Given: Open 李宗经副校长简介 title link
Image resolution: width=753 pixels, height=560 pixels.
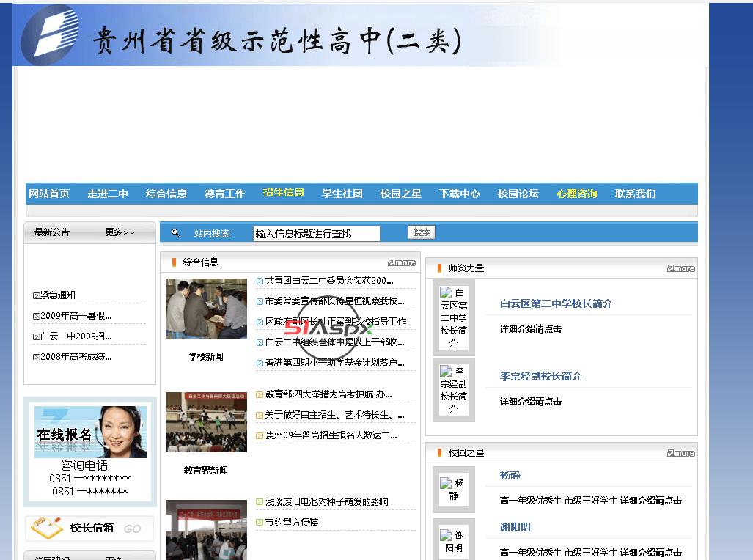Looking at the screenshot, I should click(540, 376).
